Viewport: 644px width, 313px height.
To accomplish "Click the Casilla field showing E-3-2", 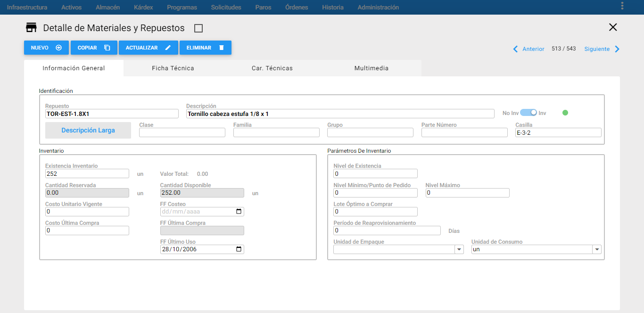I will coord(558,132).
